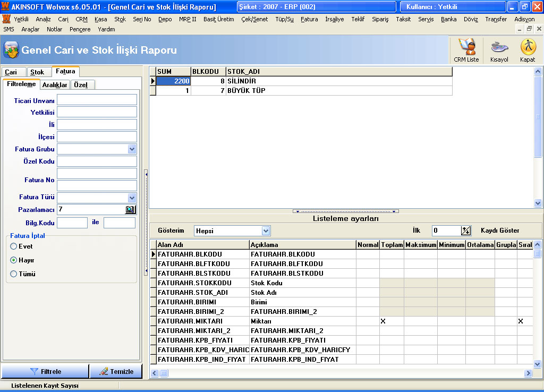Select Tümü for Fatura İptal
Viewport: 544px width, 392px height.
pos(13,274)
